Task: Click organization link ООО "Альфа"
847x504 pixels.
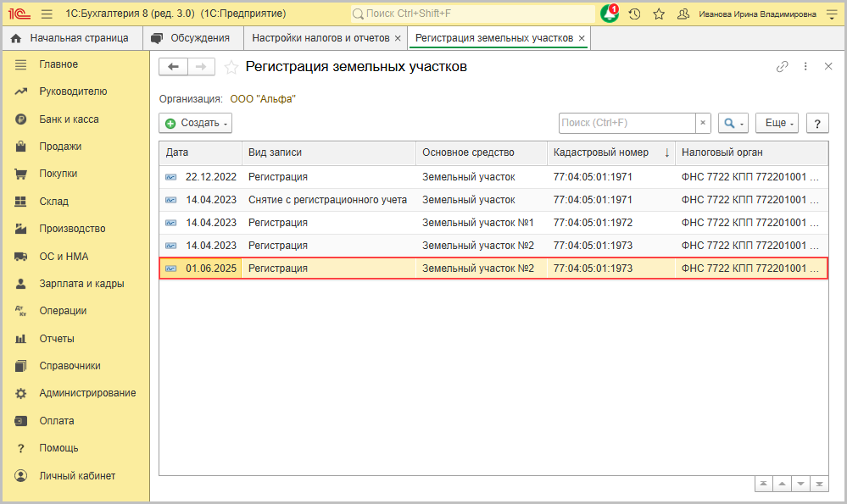Action: click(x=263, y=99)
